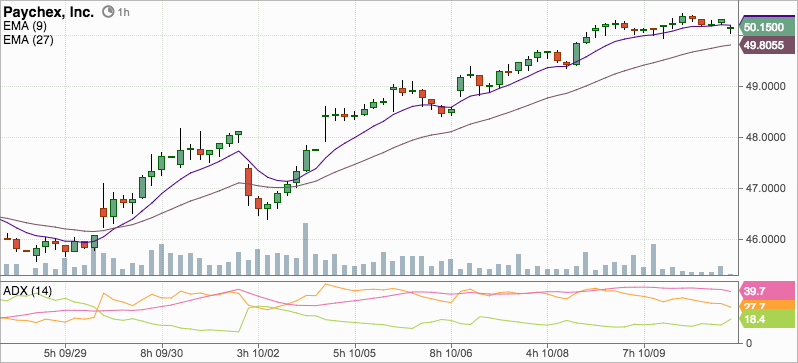Click the 50.1500 current price tag
Screen dimensions: 798x363
[767, 27]
